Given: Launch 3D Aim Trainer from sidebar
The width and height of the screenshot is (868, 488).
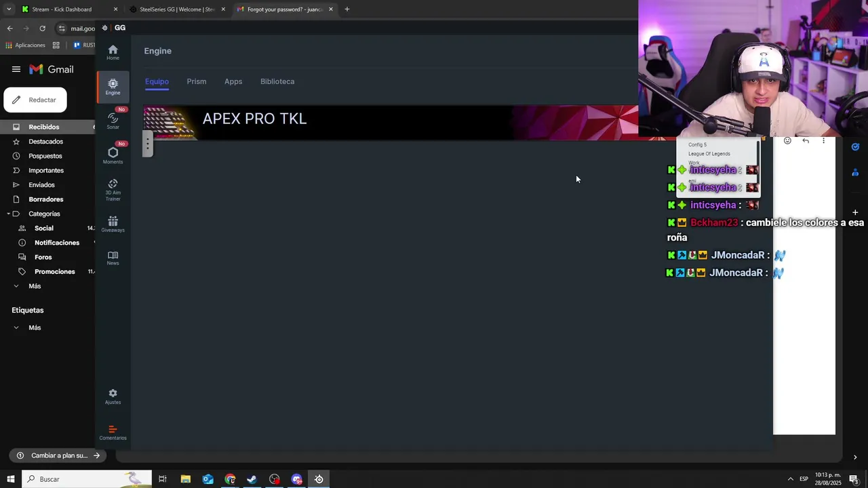Looking at the screenshot, I should (113, 190).
